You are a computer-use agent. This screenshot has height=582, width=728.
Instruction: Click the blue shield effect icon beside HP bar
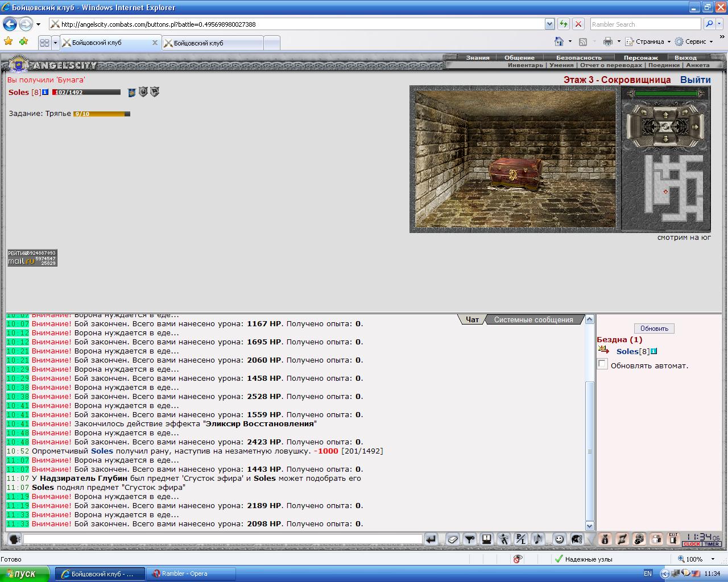tap(131, 92)
